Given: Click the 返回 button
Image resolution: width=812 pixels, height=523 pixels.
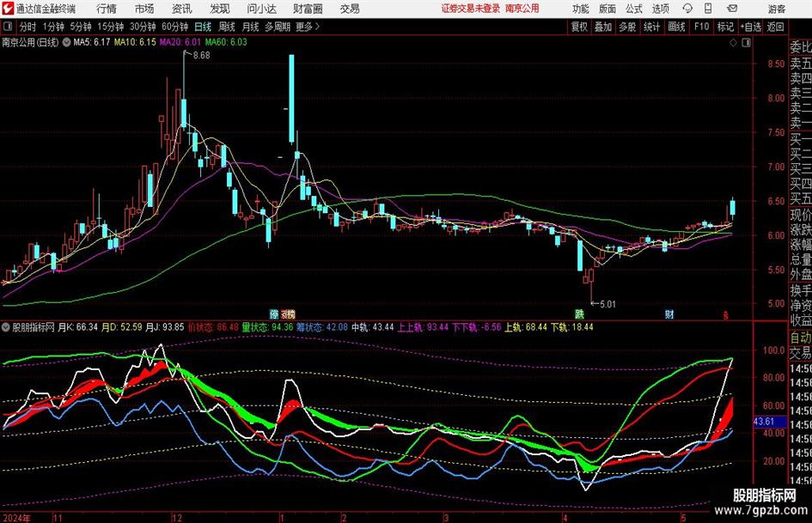Looking at the screenshot, I should (776, 27).
